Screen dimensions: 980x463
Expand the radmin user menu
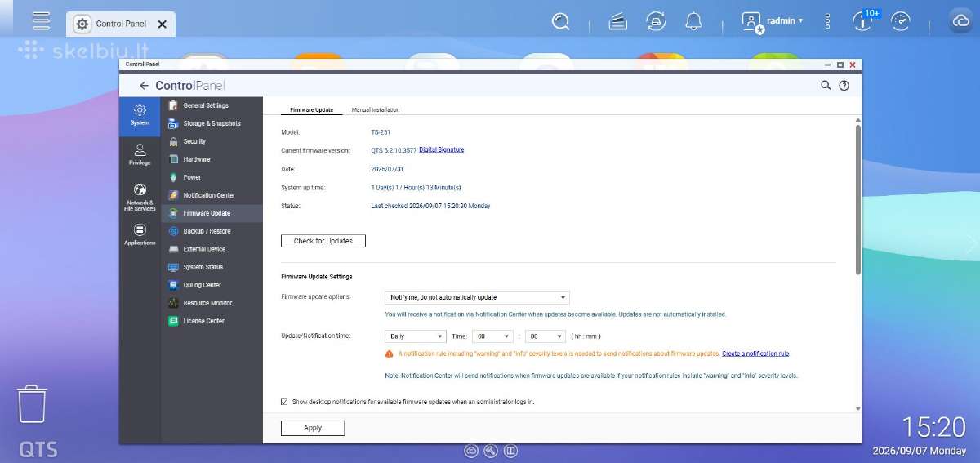(x=773, y=21)
